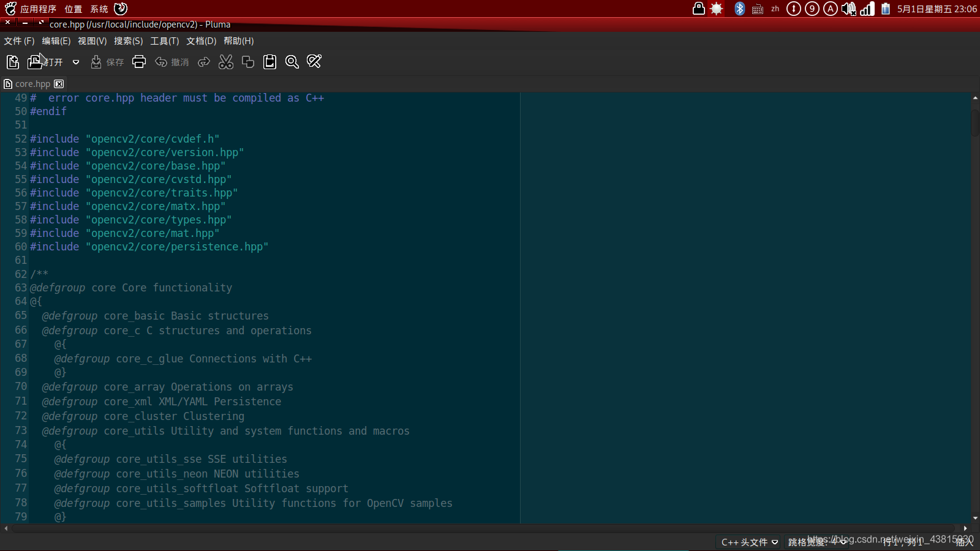Open the 系统 system menu
Image resolution: width=980 pixels, height=551 pixels.
pos(99,9)
